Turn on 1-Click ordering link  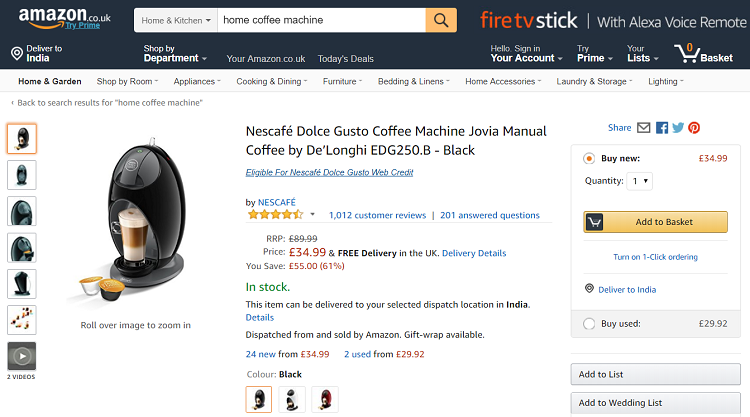tap(655, 257)
